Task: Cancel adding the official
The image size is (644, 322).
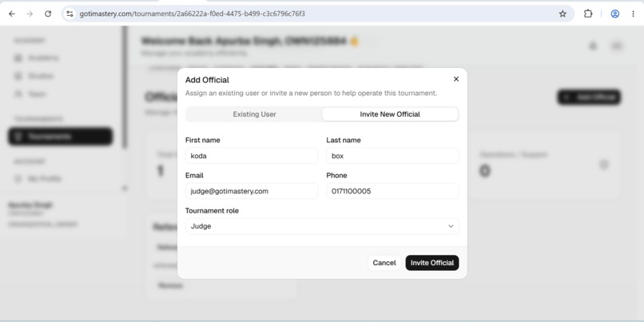Action: tap(384, 263)
